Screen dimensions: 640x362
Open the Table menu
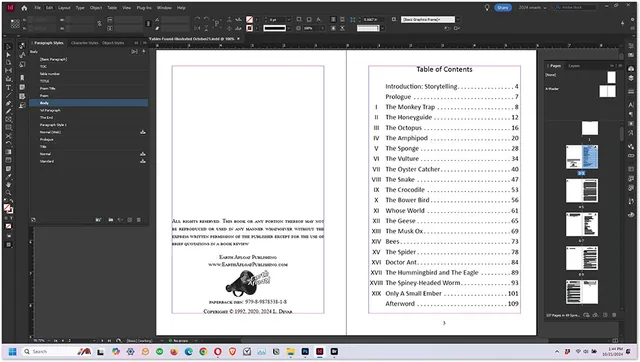point(112,8)
